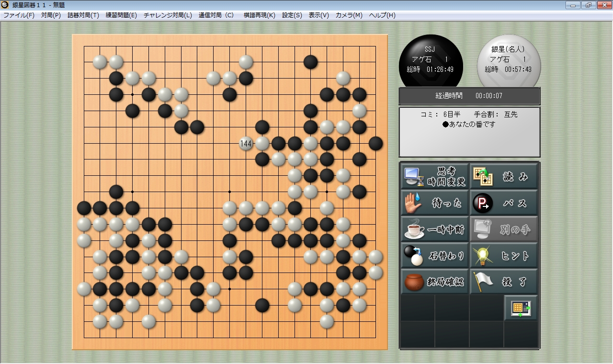Open the 設定(S) settings menu
The width and height of the screenshot is (613, 364).
(x=292, y=15)
